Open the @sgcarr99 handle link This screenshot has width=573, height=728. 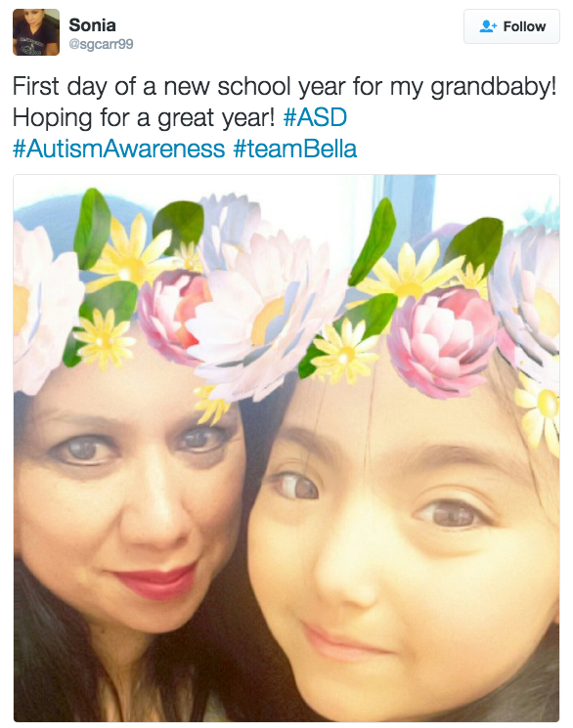101,44
